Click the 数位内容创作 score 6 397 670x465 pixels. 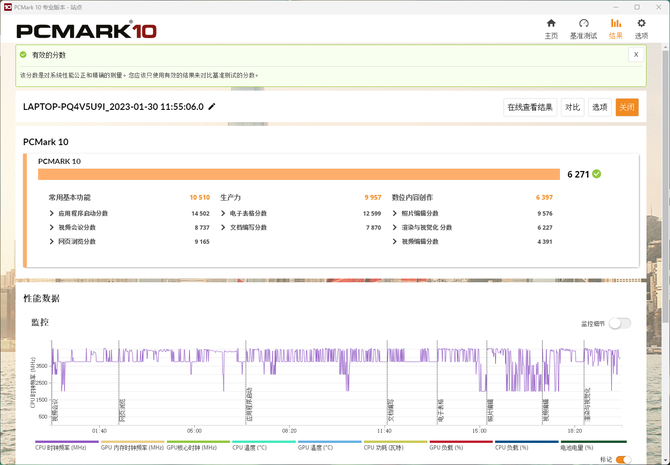[544, 197]
